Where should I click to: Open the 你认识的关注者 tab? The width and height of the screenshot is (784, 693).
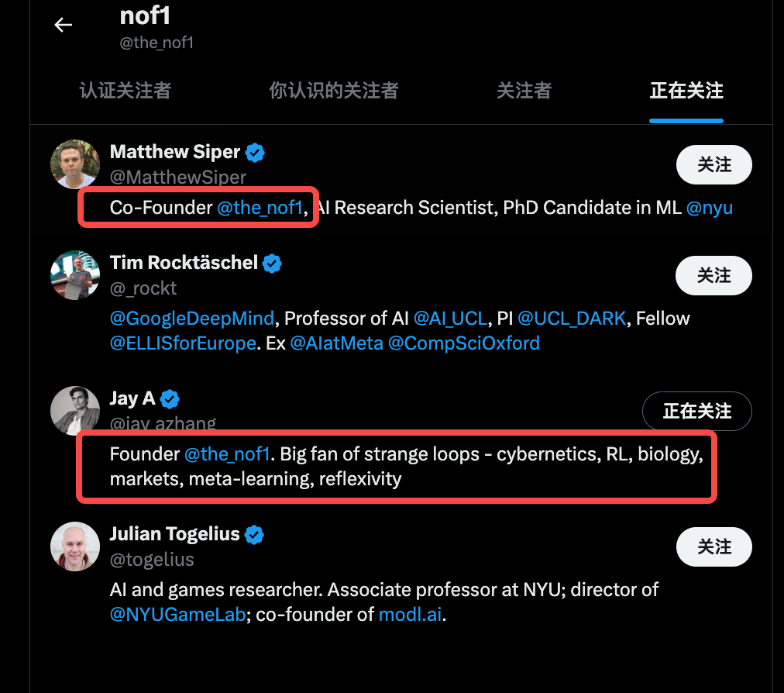[333, 91]
